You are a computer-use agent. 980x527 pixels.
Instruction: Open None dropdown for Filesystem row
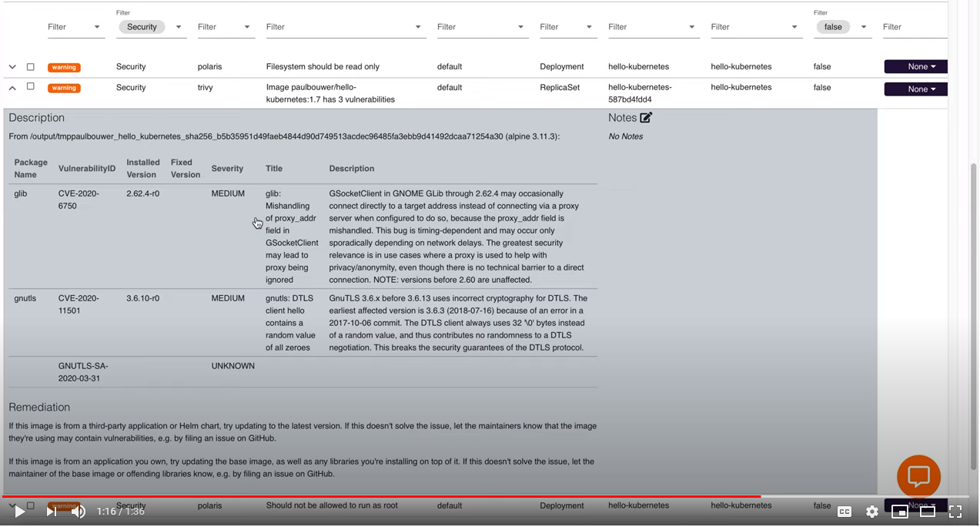(x=915, y=67)
